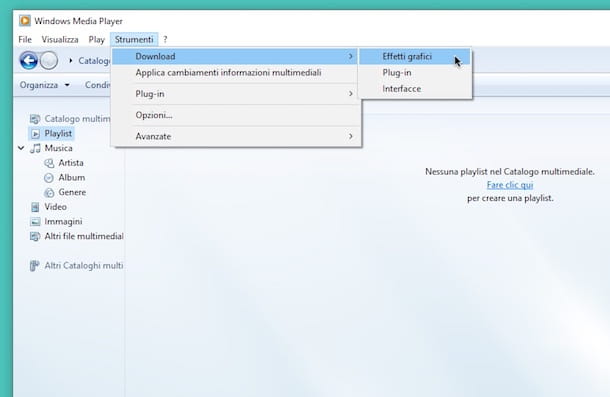The image size is (610, 397).
Task: Collapse the Musica tree node
Action: (x=21, y=148)
